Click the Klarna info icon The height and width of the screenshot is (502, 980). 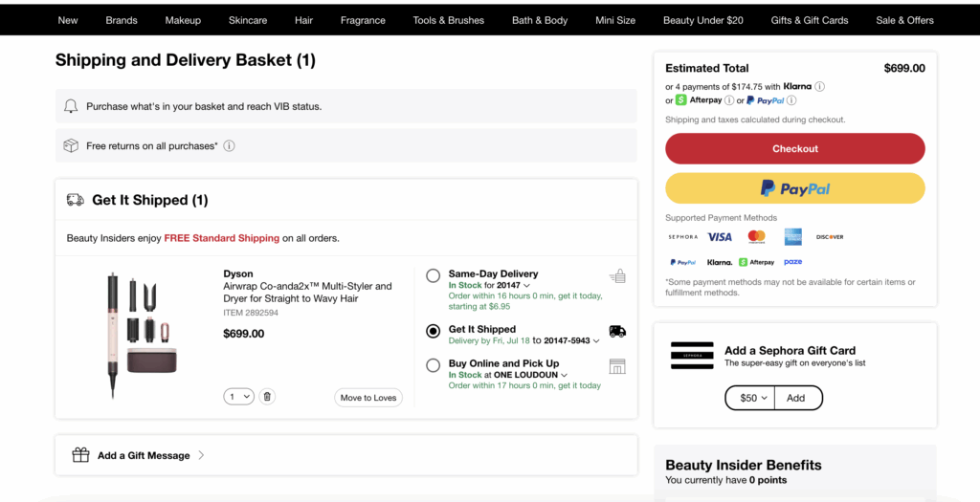(x=819, y=86)
